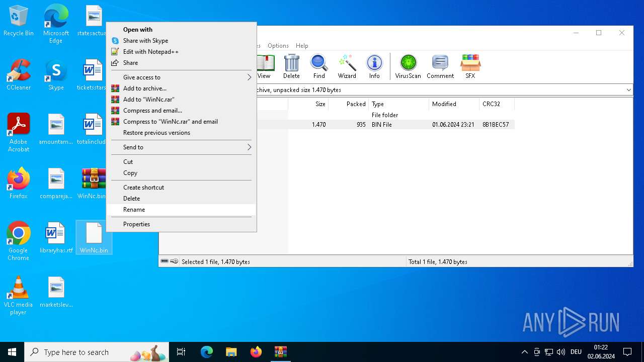
Task: Click Rename in context menu
Action: tap(181, 210)
